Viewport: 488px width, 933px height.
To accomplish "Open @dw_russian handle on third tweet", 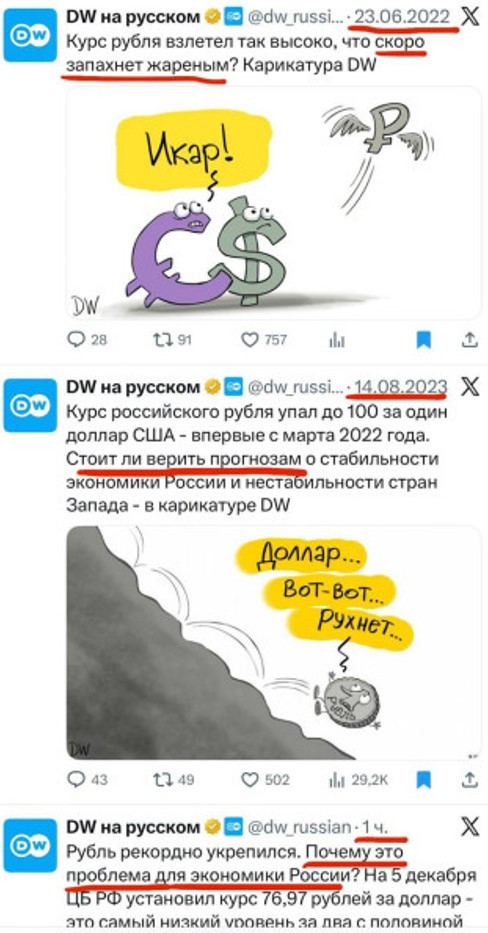I will coord(299,826).
